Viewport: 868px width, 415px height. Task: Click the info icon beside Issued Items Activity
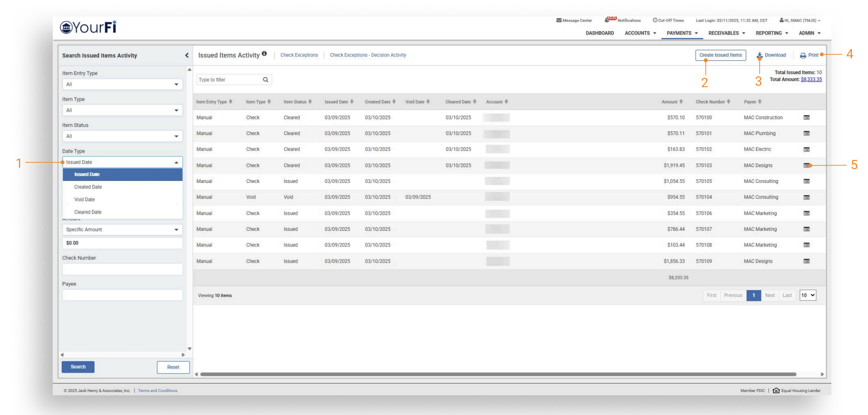click(x=264, y=54)
